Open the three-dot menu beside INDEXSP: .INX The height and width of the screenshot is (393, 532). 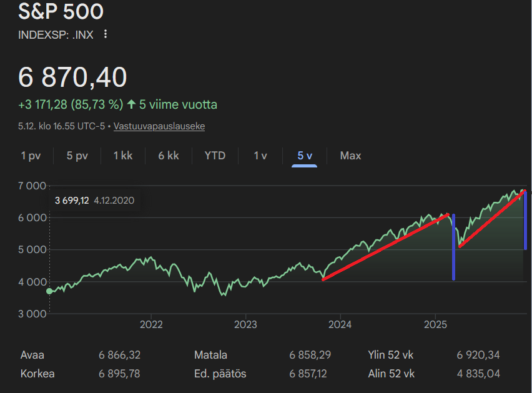pyautogui.click(x=106, y=34)
